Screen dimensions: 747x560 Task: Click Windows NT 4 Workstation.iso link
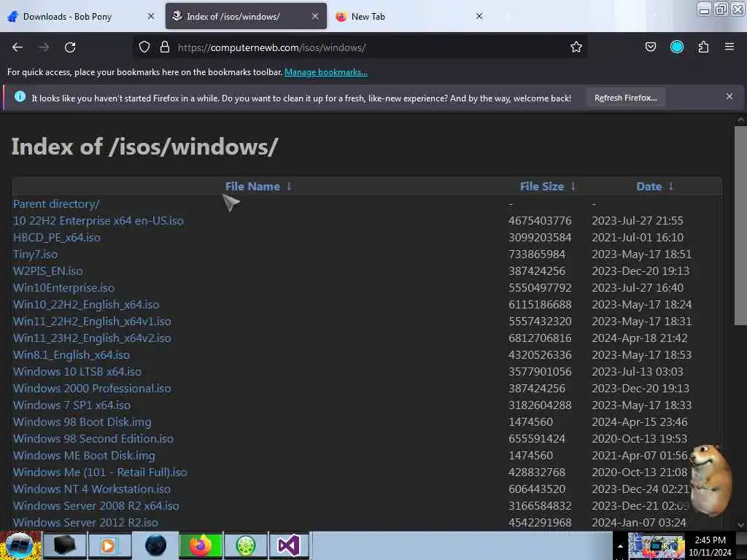point(91,489)
